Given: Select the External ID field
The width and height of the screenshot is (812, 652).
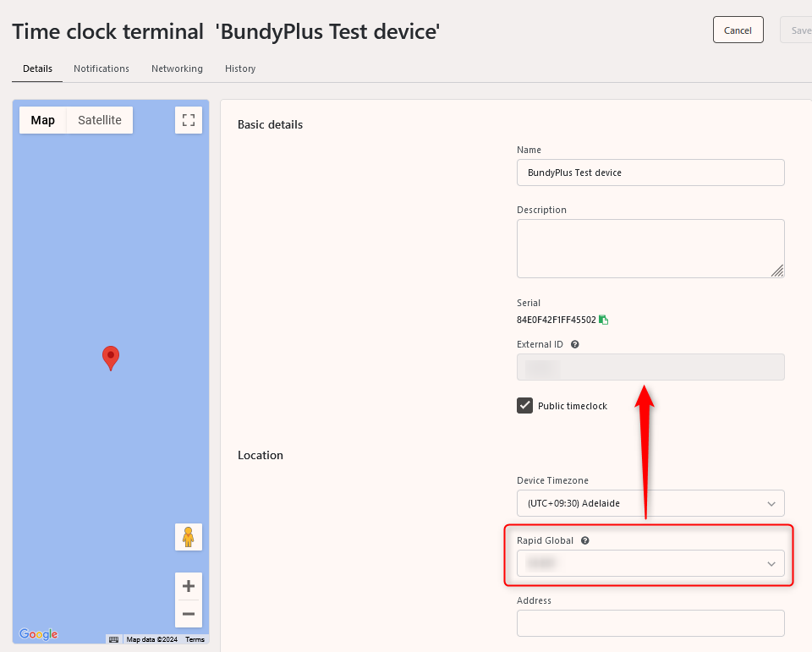Looking at the screenshot, I should pos(650,367).
